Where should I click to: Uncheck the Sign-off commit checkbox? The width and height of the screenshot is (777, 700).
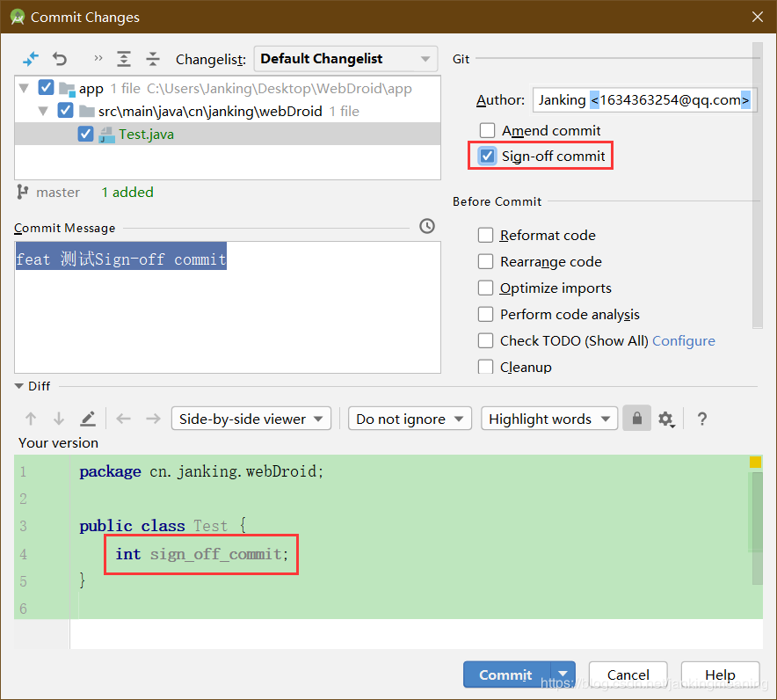486,156
